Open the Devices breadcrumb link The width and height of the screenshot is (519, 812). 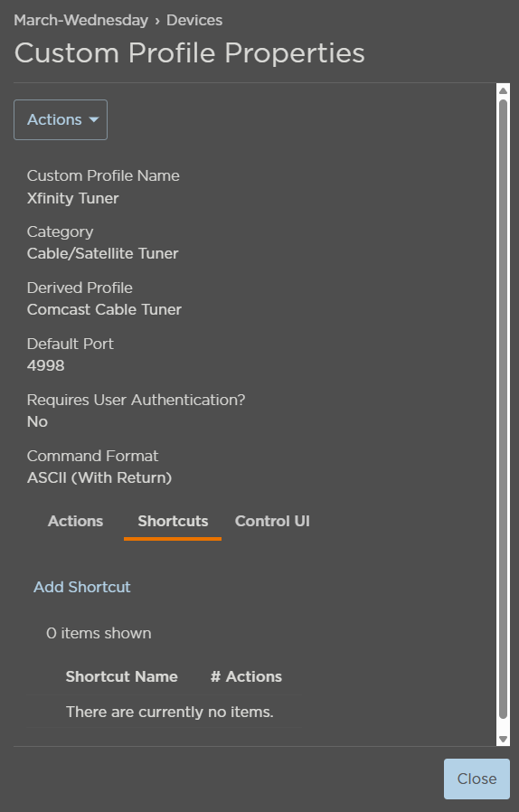coord(194,20)
